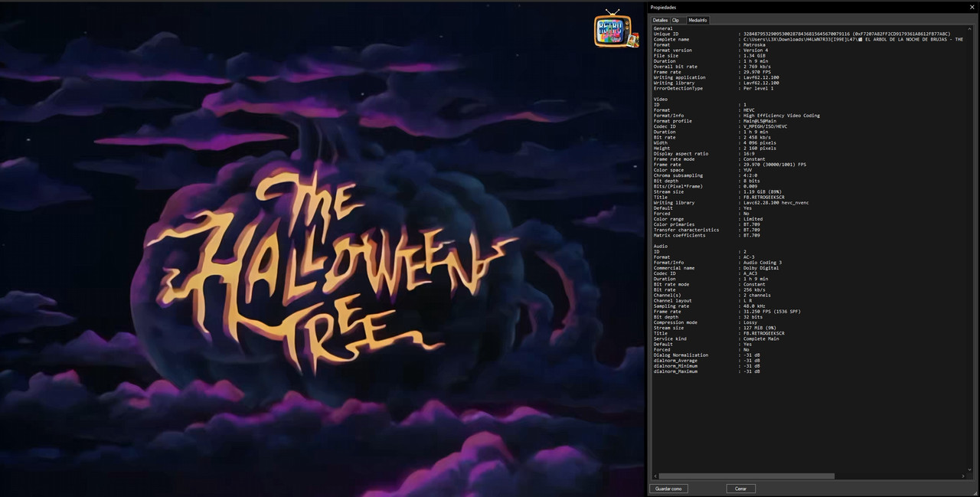Click the Guardar como button
Image resolution: width=980 pixels, height=497 pixels.
(x=668, y=489)
